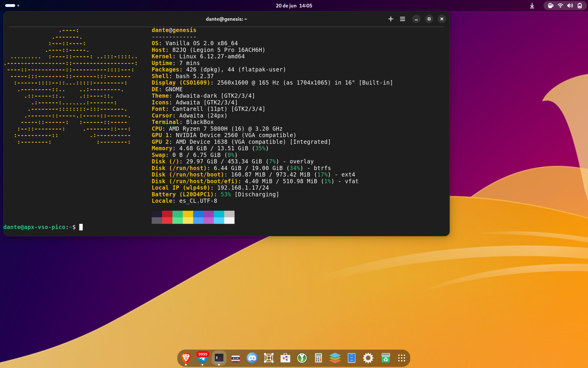The image size is (588, 368).
Task: Click the DE: GNOME line
Action: point(167,89)
